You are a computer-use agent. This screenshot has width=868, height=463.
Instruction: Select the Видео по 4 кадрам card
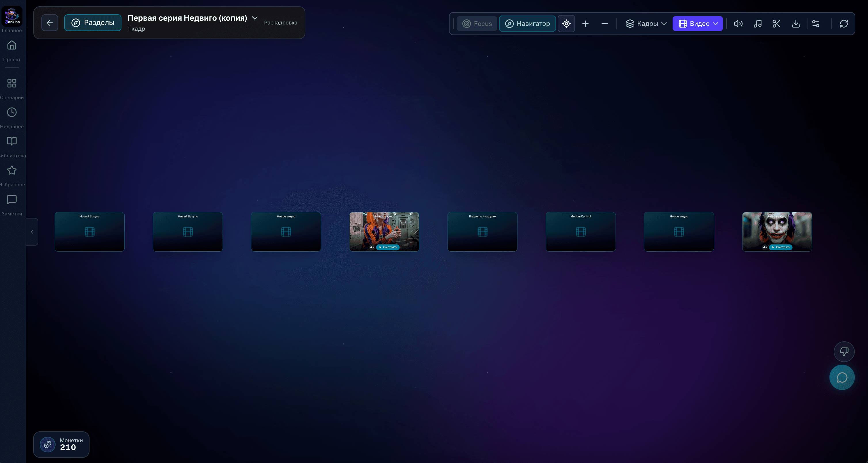coord(483,232)
